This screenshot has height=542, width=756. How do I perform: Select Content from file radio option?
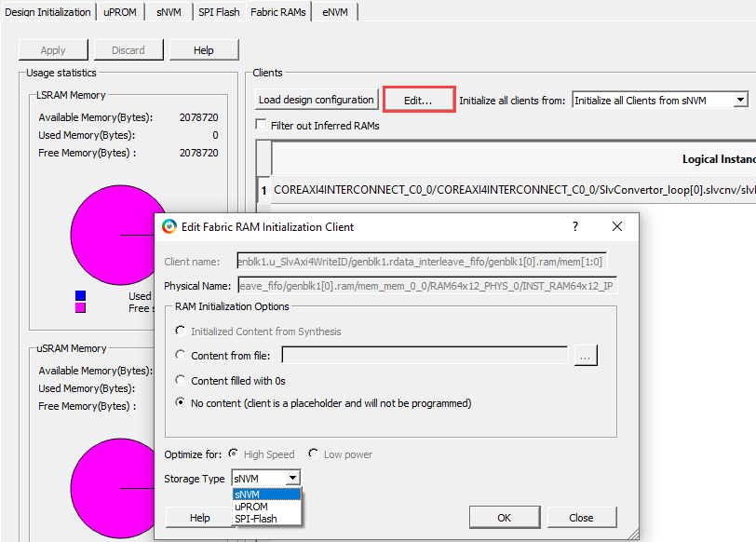click(x=180, y=355)
